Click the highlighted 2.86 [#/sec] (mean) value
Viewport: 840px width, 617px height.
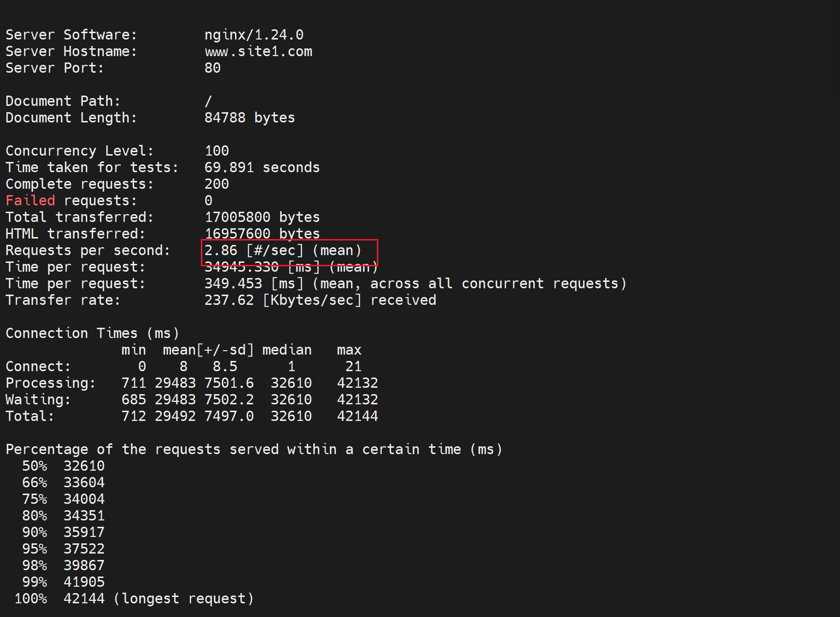point(283,251)
